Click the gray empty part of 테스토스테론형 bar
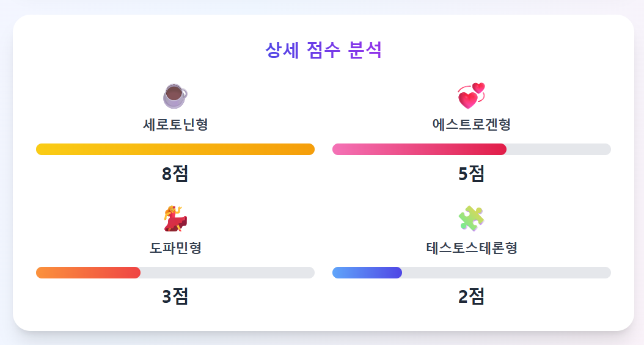This screenshot has width=644, height=345. pos(506,273)
